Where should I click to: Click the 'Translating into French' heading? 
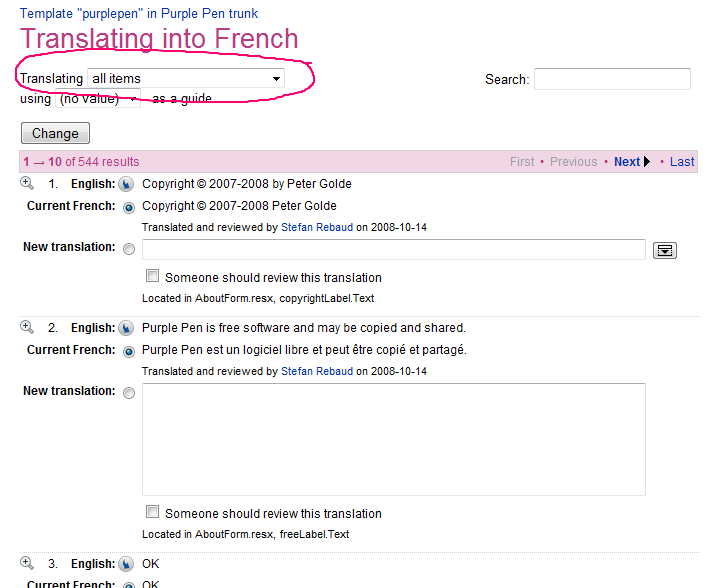coord(159,38)
